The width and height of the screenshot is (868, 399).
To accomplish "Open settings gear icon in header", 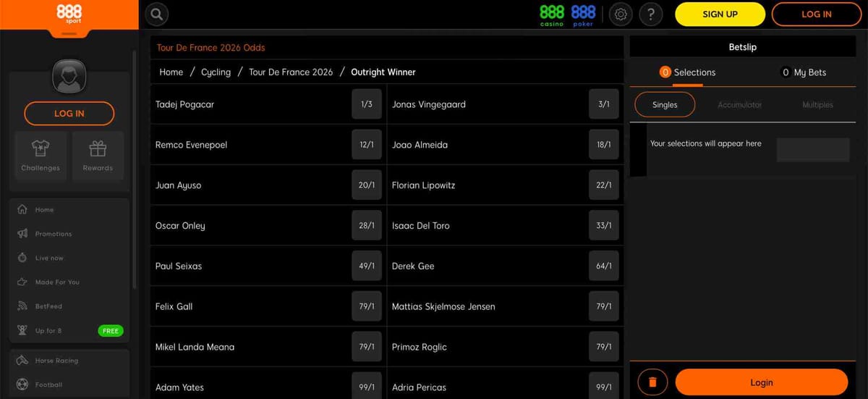I will tap(621, 14).
